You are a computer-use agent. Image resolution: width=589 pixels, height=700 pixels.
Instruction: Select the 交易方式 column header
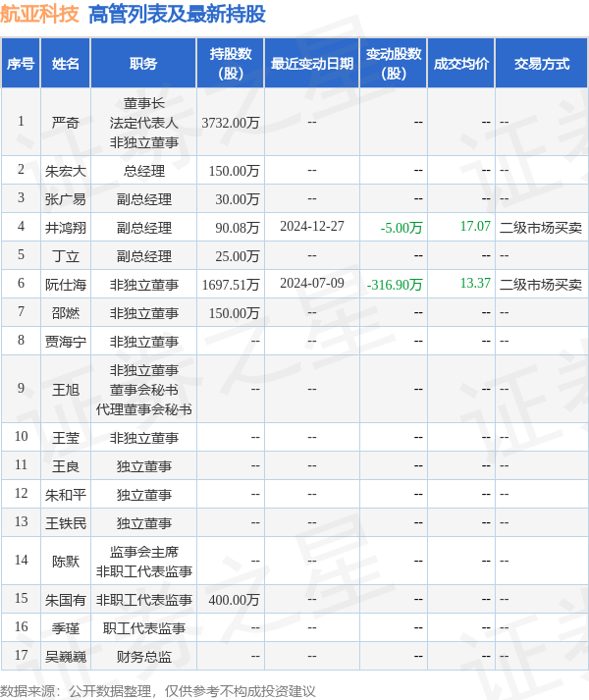pos(541,64)
